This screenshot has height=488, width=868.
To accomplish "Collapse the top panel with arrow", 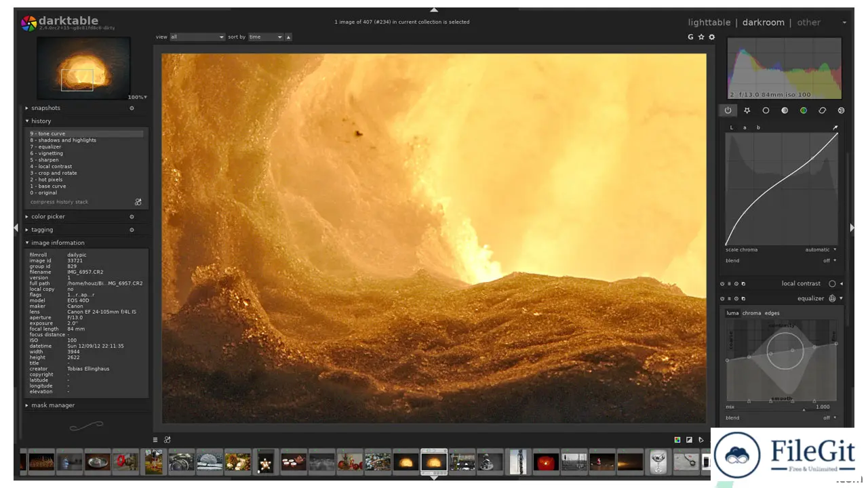I will click(x=434, y=10).
